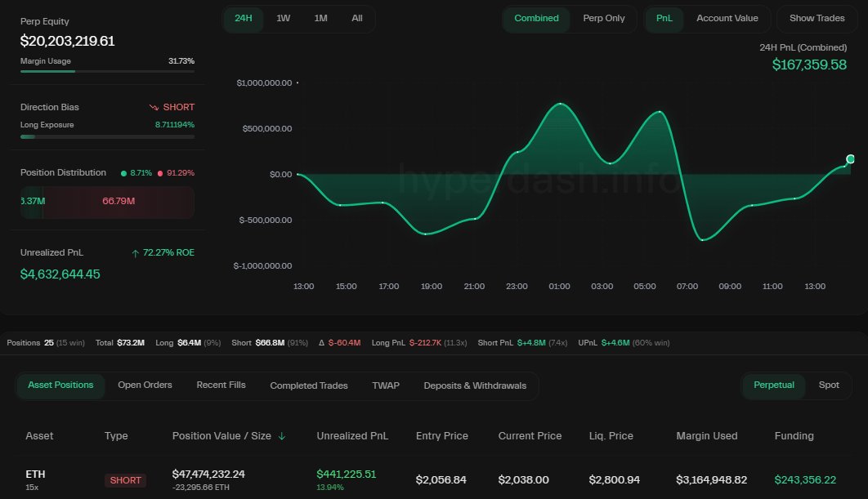This screenshot has width=868, height=499.
Task: Switch chart to Account Value view
Action: (727, 18)
